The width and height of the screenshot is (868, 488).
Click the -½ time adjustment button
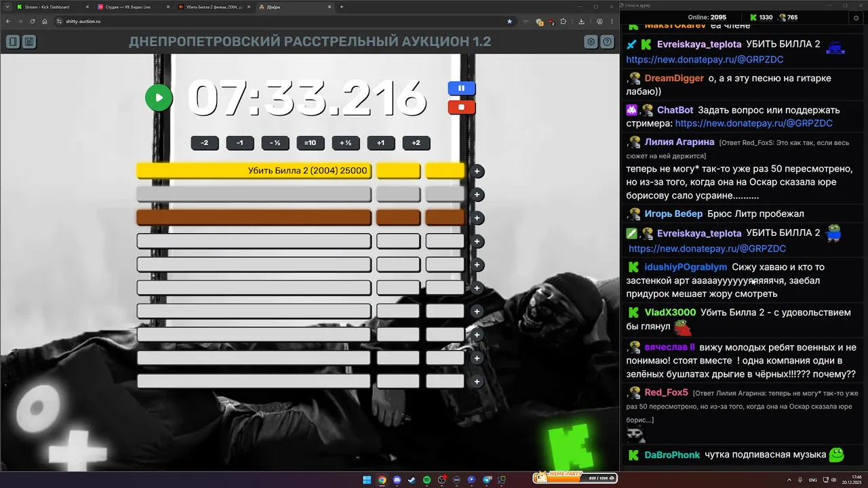pyautogui.click(x=275, y=143)
